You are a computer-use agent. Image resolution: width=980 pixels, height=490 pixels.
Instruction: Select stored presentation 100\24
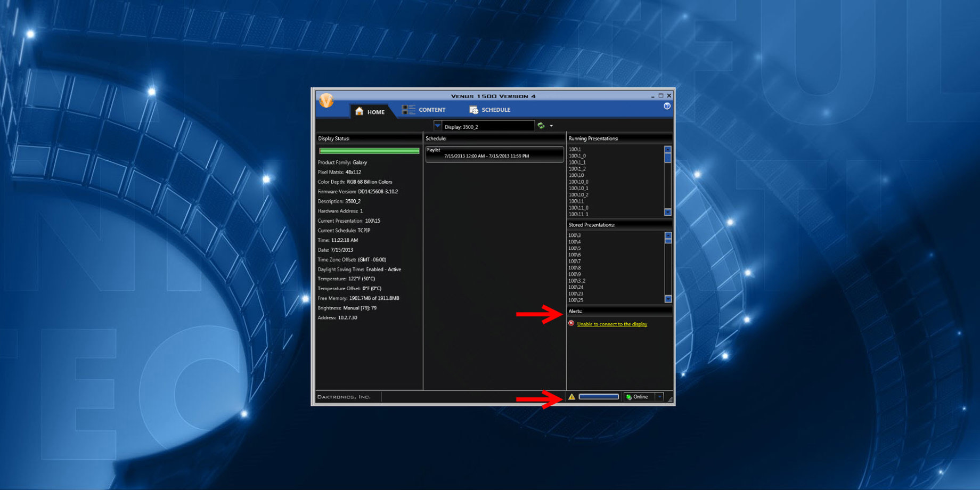coord(576,287)
